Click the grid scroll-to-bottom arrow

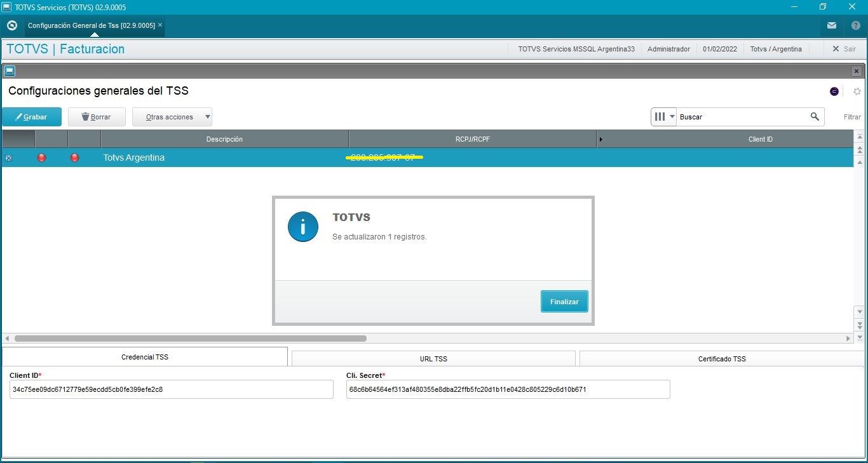coord(860,337)
